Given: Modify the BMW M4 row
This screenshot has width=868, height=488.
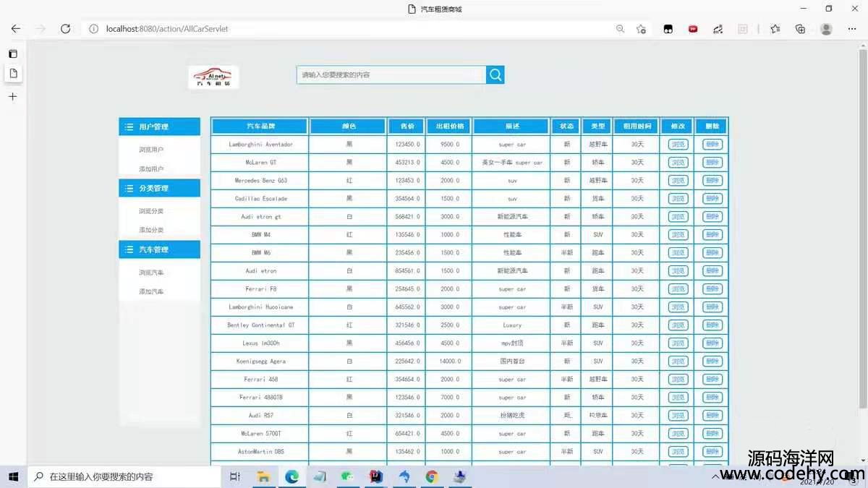Looking at the screenshot, I should click(x=678, y=235).
